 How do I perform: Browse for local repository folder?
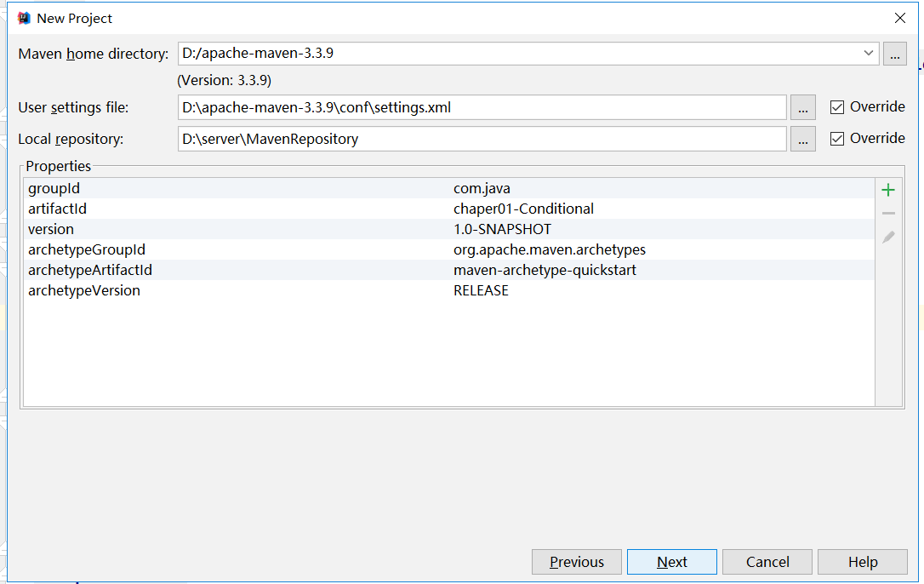[802, 140]
